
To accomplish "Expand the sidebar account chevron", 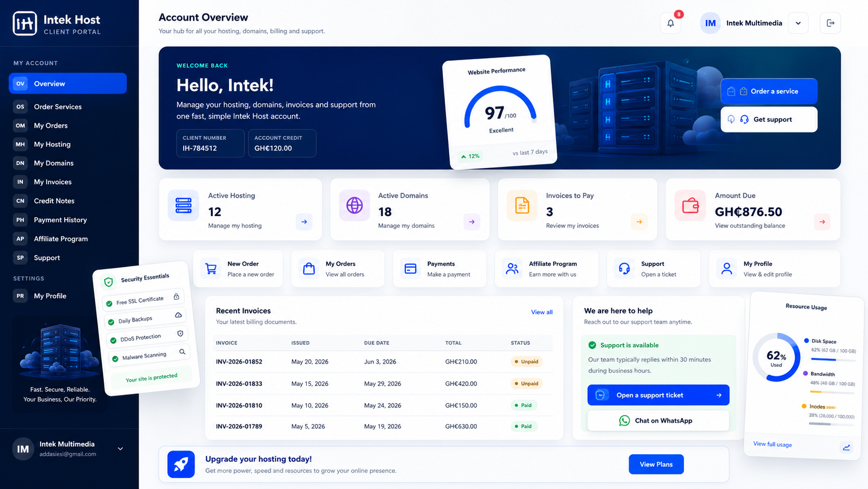I will point(120,449).
